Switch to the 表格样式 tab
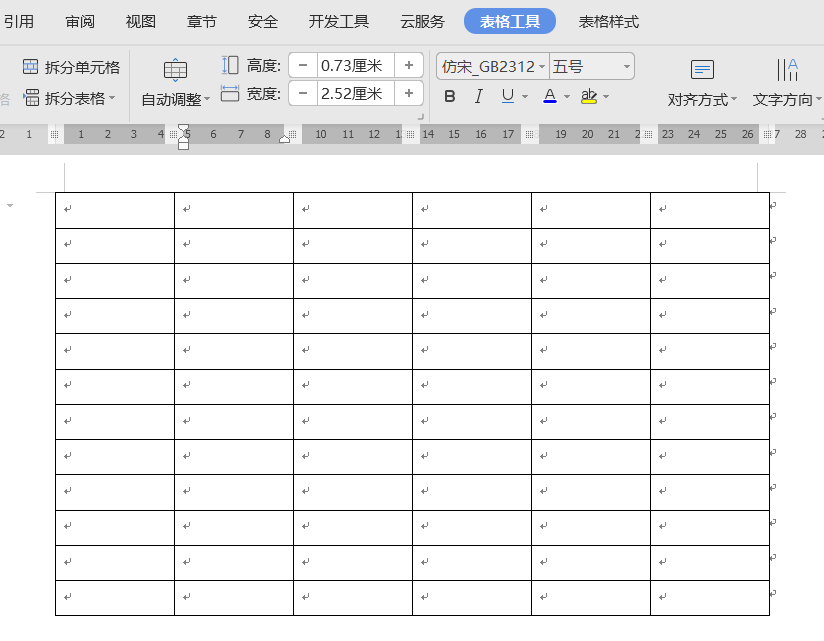The image size is (824, 641). click(x=609, y=22)
